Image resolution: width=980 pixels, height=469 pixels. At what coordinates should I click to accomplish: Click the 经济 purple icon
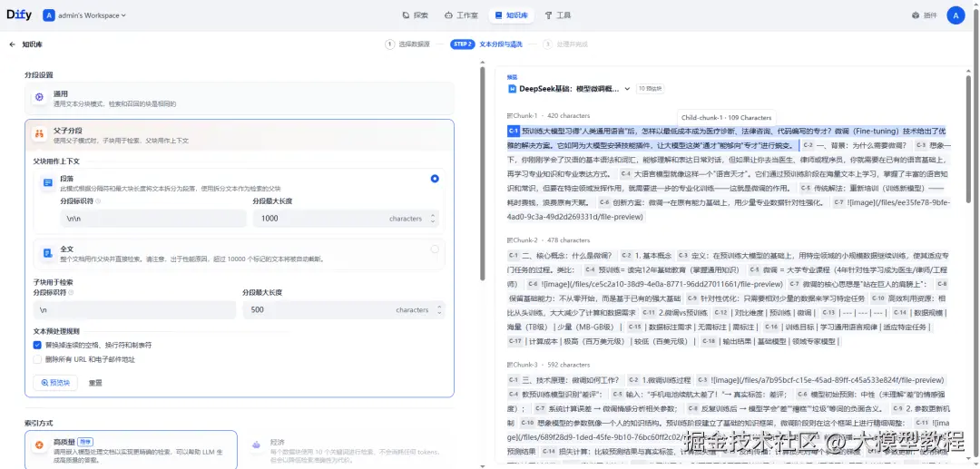255,445
